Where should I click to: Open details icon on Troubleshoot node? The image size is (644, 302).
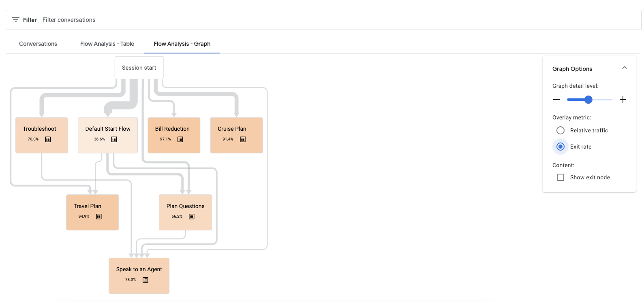point(48,139)
